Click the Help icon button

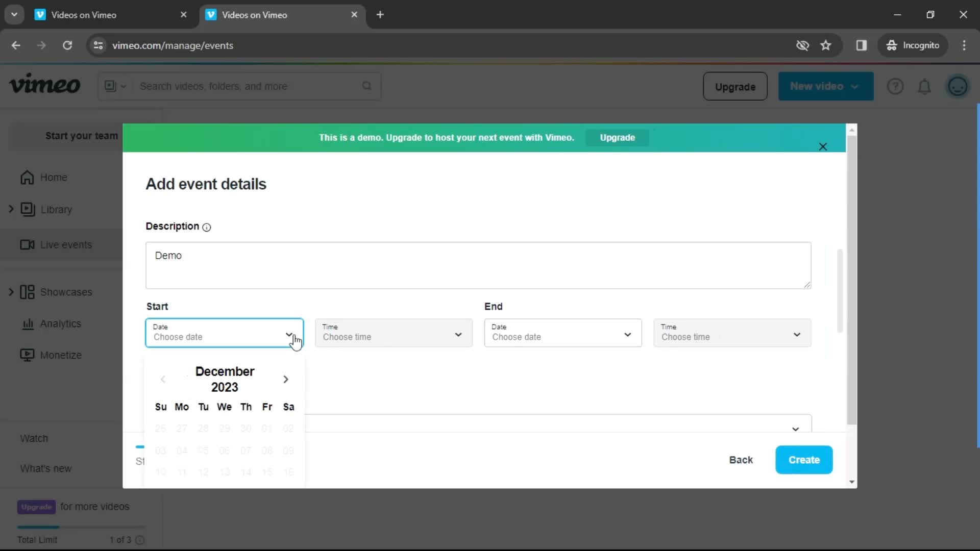(x=896, y=86)
